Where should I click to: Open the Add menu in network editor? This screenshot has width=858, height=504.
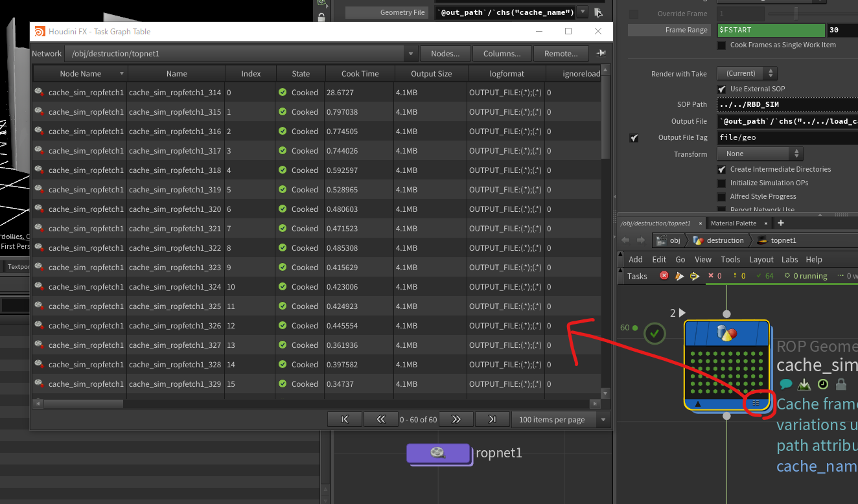(636, 259)
